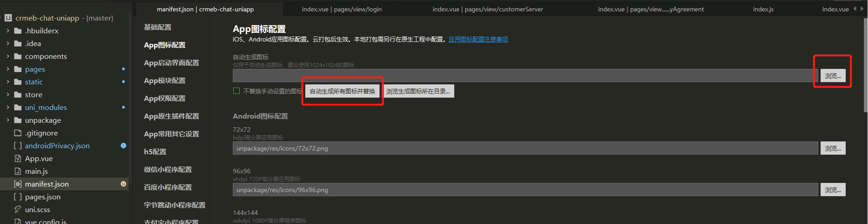Click the main.js file icon
The image size is (868, 224).
(x=18, y=171)
